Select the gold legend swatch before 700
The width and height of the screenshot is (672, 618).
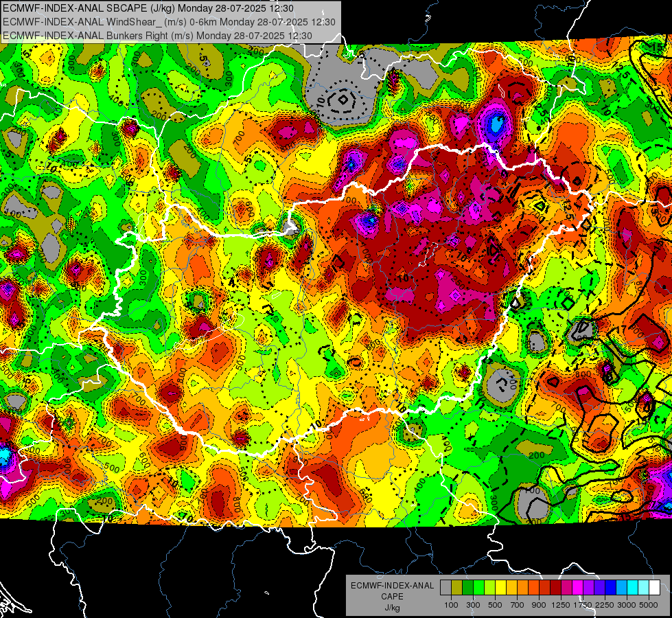[x=511, y=588]
